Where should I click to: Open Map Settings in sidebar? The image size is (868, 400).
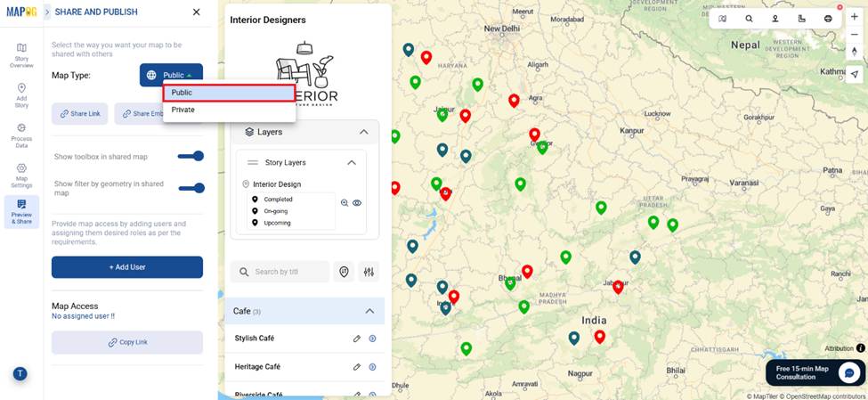(21, 175)
